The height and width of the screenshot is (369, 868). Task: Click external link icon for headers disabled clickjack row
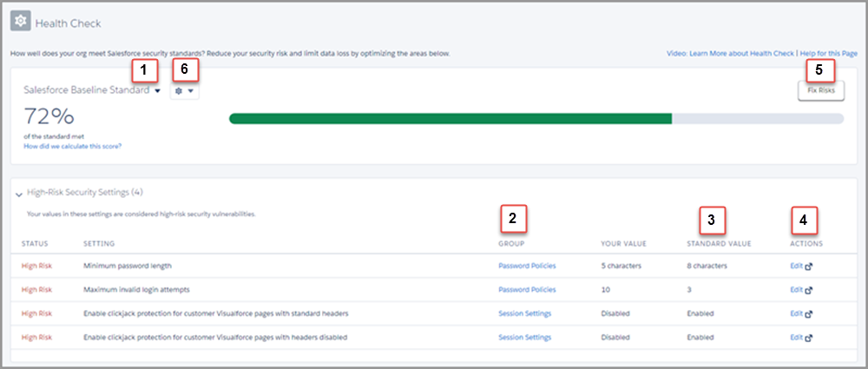pyautogui.click(x=809, y=338)
